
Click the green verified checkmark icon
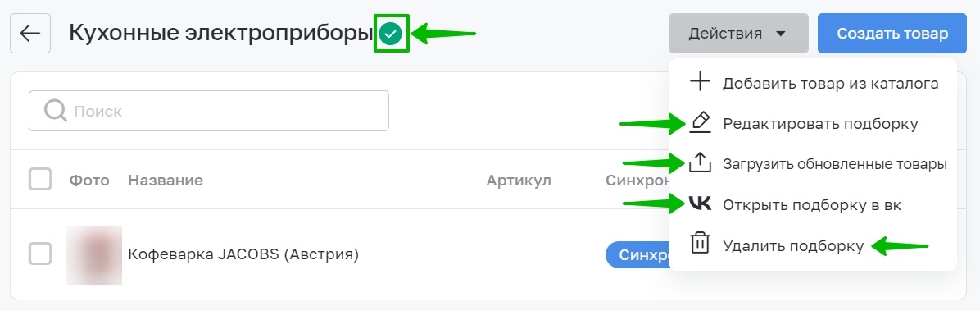pyautogui.click(x=391, y=34)
